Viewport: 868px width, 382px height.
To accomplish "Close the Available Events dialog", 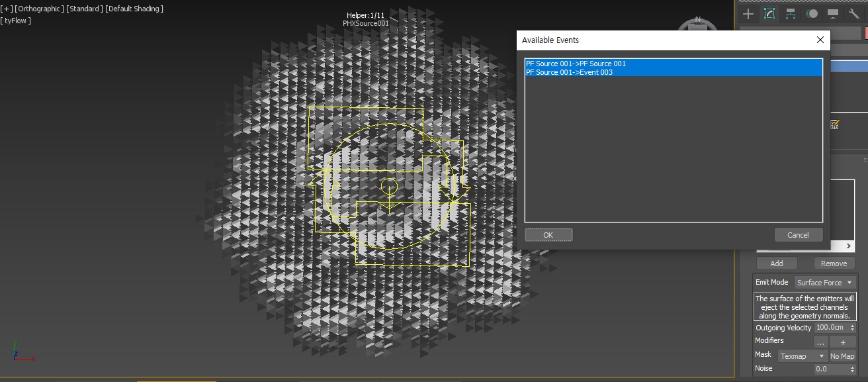I will coord(820,40).
